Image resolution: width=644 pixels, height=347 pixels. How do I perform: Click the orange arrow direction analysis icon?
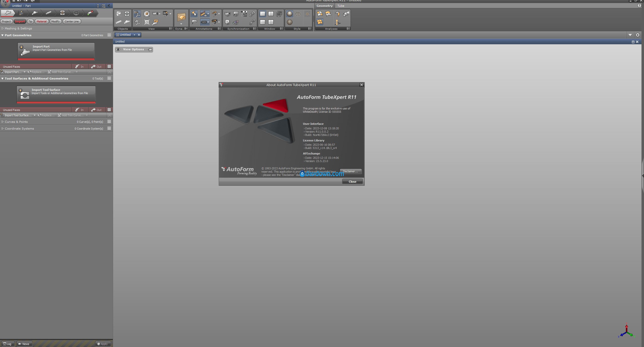tap(337, 22)
